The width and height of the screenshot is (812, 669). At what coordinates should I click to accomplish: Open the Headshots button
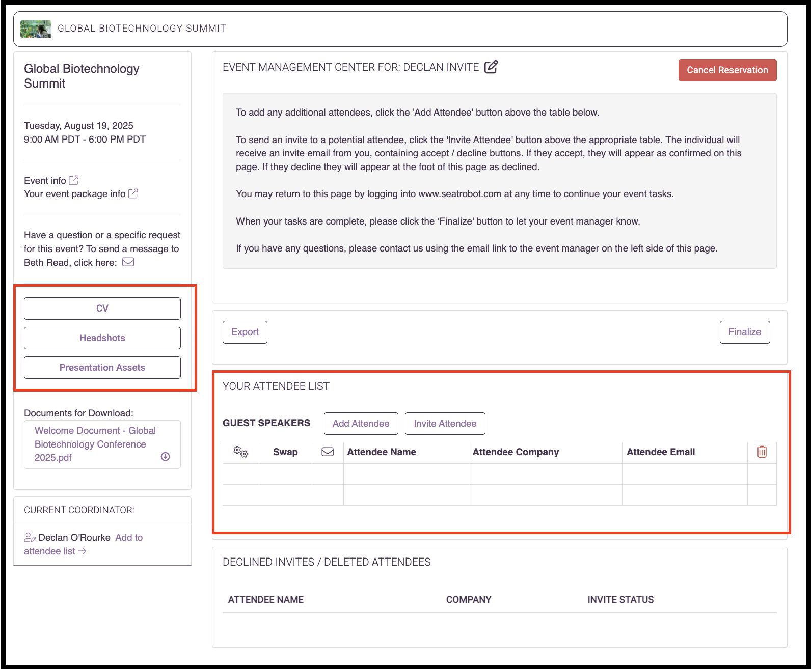(x=102, y=338)
